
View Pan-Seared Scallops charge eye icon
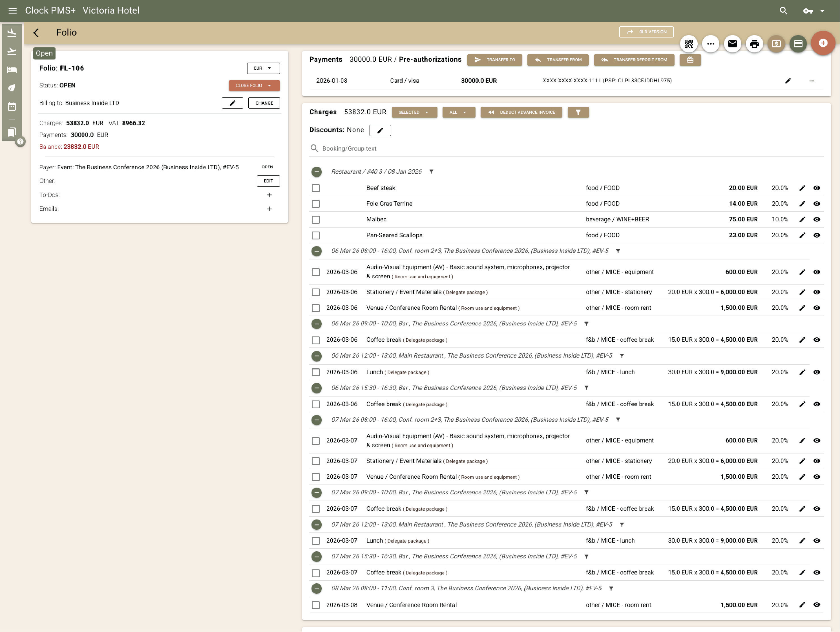[x=816, y=235]
